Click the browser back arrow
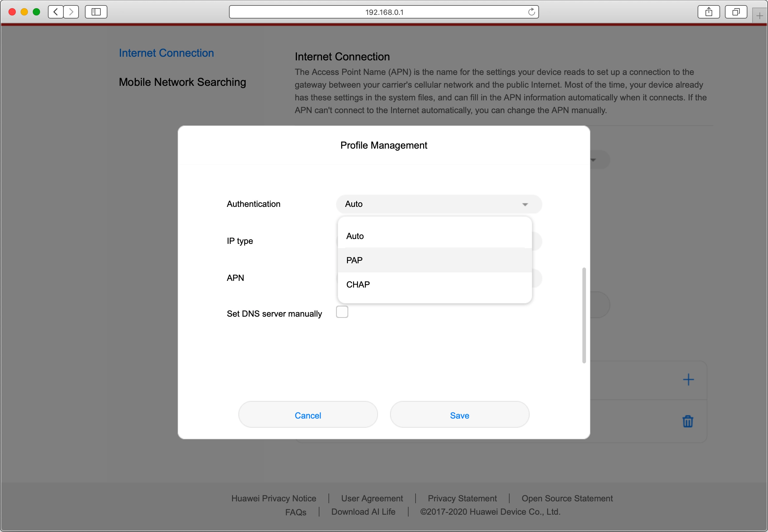This screenshot has width=768, height=532. pos(56,12)
